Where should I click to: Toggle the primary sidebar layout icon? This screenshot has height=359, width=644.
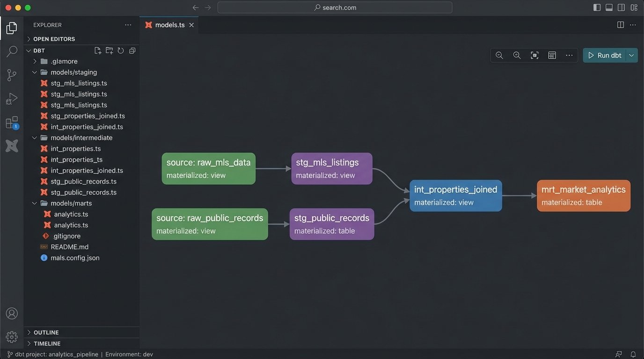(x=597, y=7)
